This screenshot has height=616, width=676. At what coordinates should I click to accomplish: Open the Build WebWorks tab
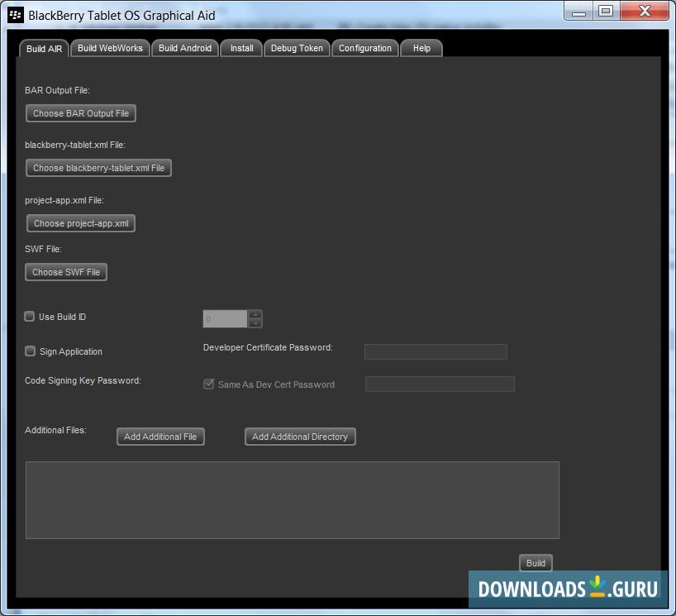(x=110, y=48)
